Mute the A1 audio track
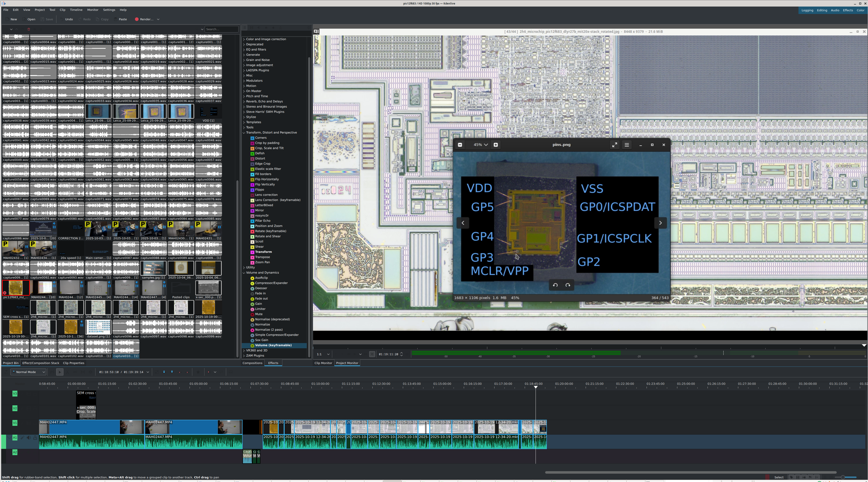This screenshot has width=868, height=482. pyautogui.click(x=29, y=438)
